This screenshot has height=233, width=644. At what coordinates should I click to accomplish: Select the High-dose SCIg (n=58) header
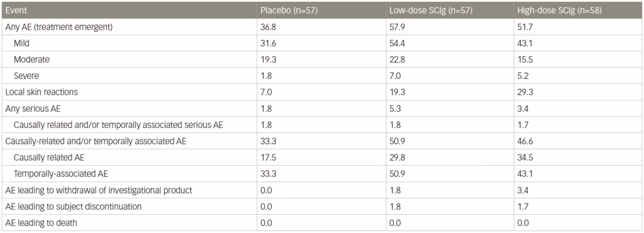tap(560, 11)
